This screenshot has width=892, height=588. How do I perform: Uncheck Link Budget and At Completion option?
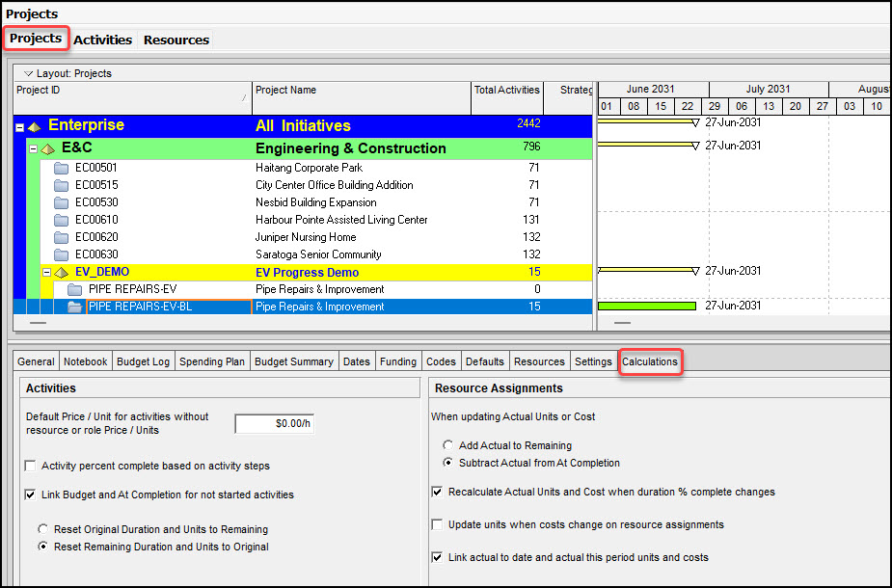point(31,495)
